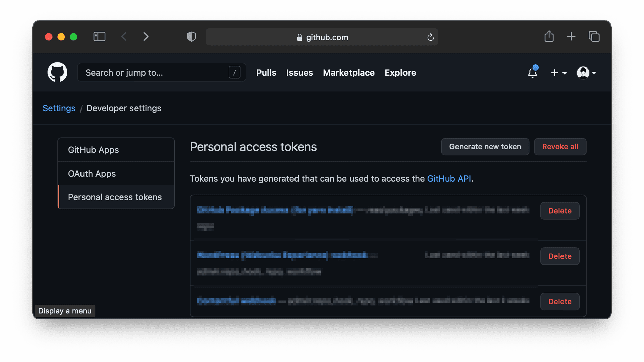This screenshot has height=362, width=644.
Task: Delete the first token in list
Action: (x=560, y=211)
